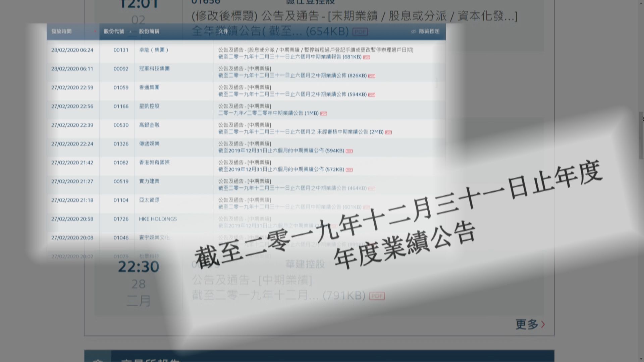The image size is (644, 362).
Task: Click the 01726 HKE HOLDINGS stock code
Action: 121,219
